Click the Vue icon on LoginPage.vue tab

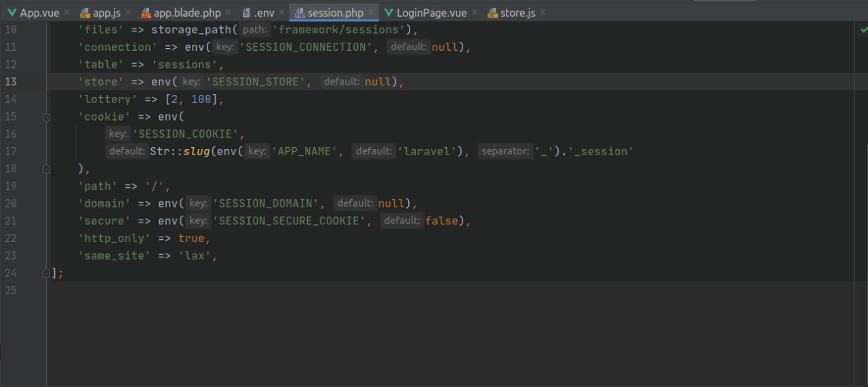(x=389, y=13)
